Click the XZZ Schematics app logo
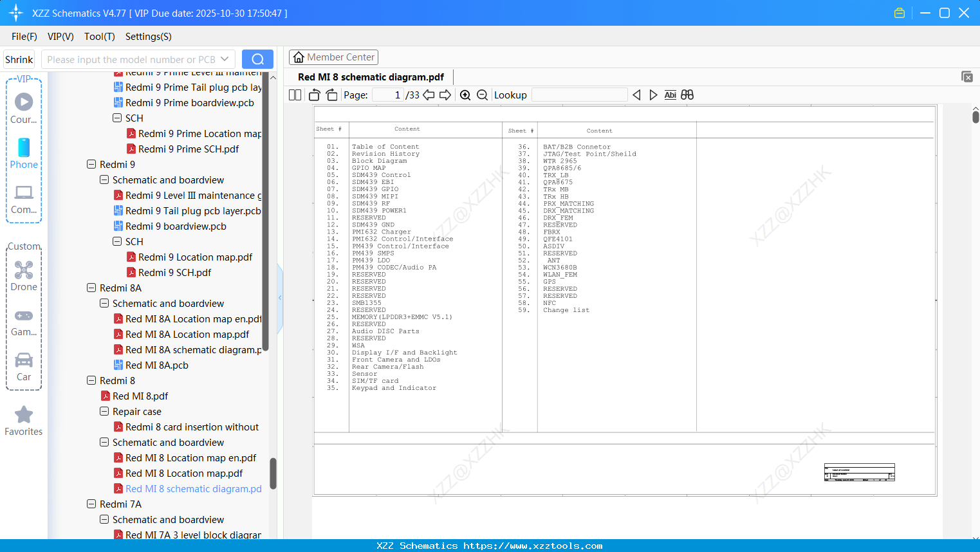The height and width of the screenshot is (552, 980). click(16, 13)
